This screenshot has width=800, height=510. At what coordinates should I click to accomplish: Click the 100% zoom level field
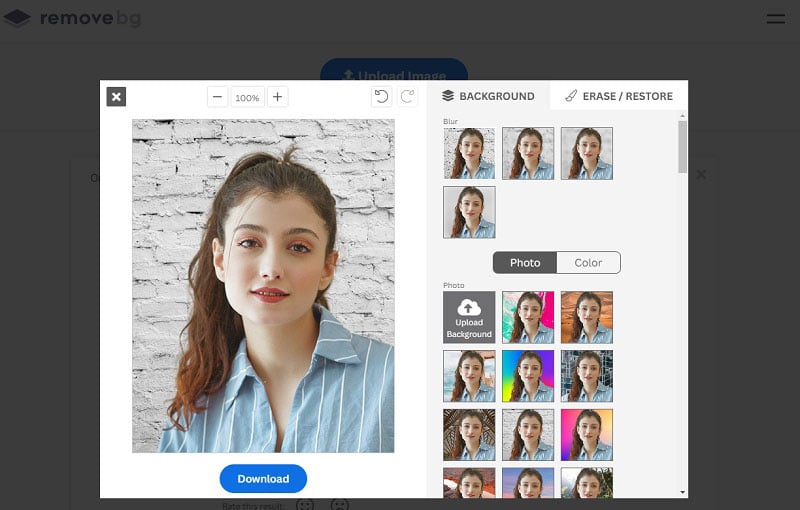[x=247, y=97]
